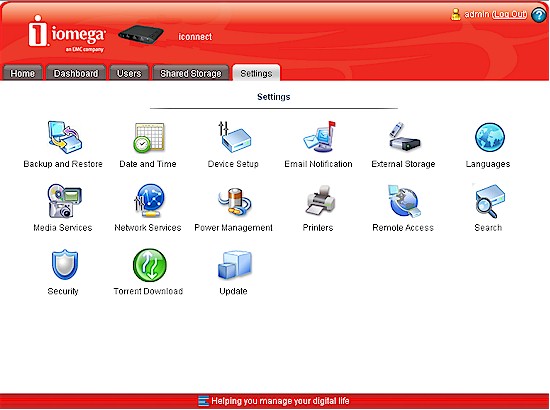The image size is (550, 410).
Task: Click the Languages label
Action: click(488, 164)
